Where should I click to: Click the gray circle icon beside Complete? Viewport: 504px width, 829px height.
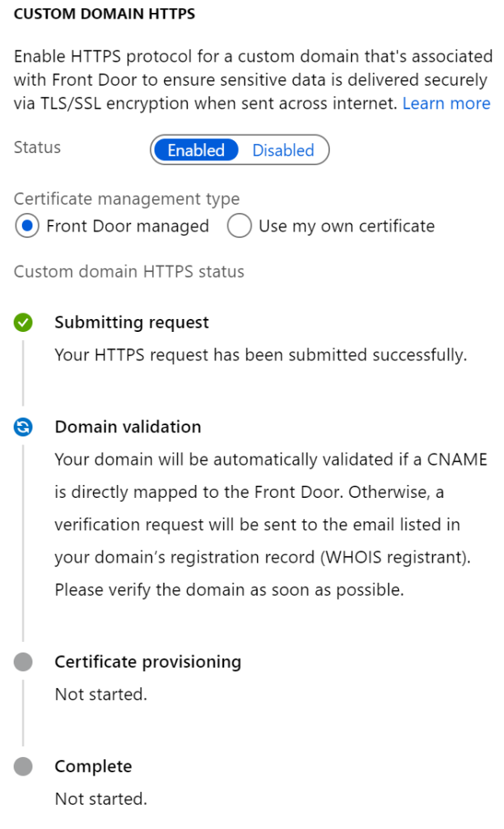pyautogui.click(x=23, y=766)
